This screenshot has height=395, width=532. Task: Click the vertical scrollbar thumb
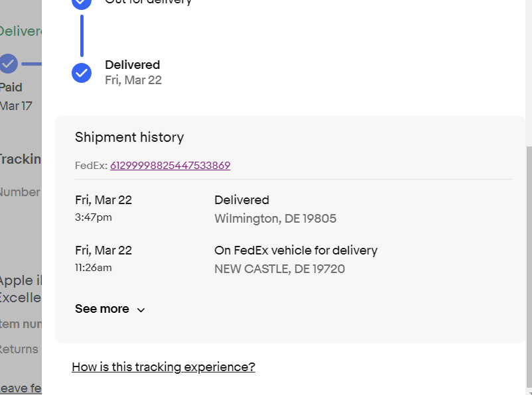tap(529, 266)
